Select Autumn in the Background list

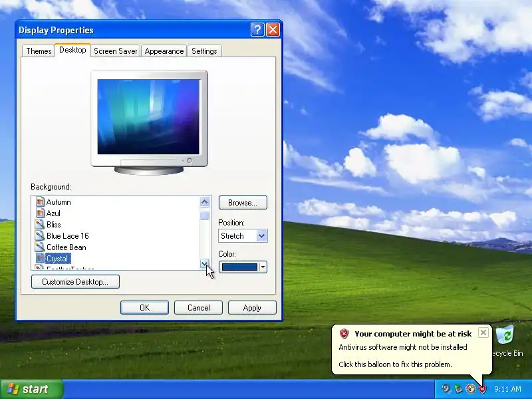(59, 202)
